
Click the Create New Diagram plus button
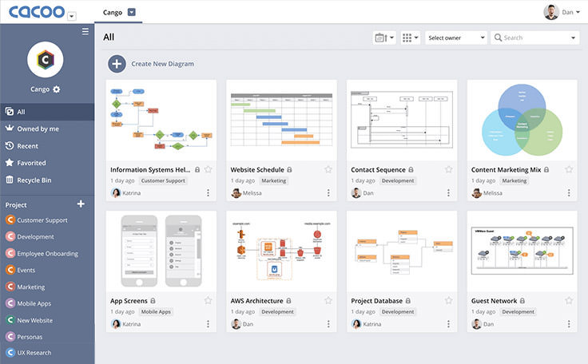117,64
